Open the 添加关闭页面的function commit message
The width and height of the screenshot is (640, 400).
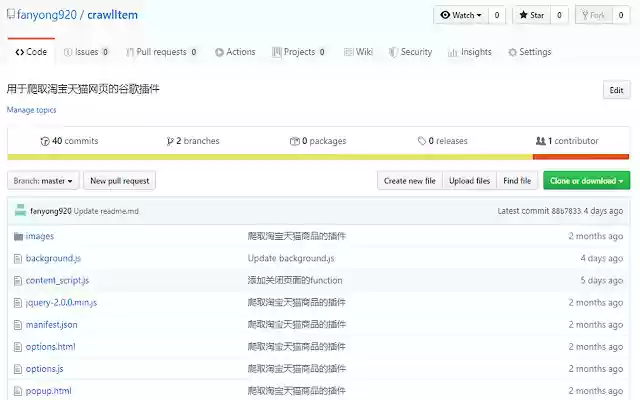click(x=295, y=280)
